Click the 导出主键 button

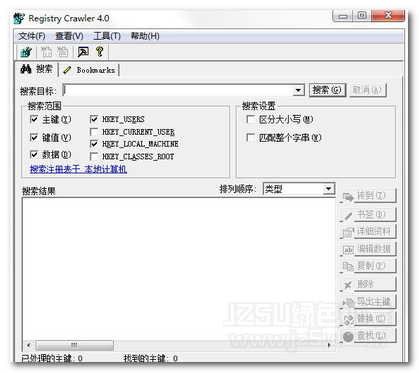coord(368,302)
